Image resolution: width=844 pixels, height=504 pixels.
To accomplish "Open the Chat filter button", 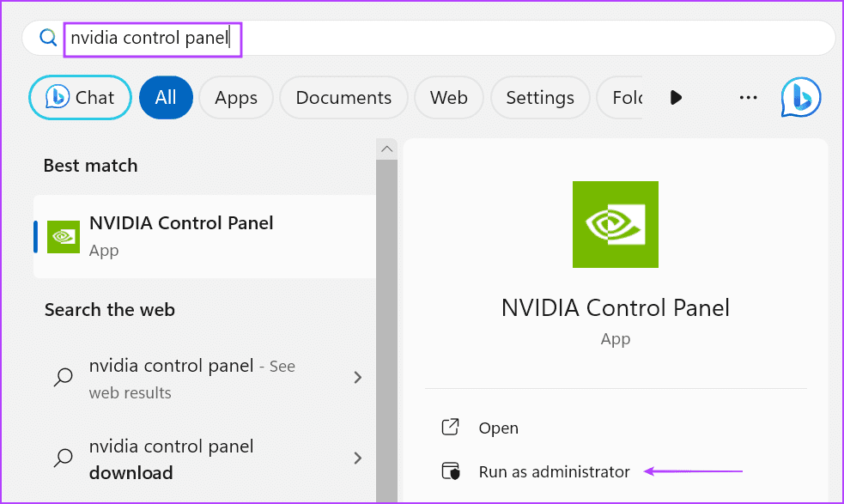I will pos(79,97).
